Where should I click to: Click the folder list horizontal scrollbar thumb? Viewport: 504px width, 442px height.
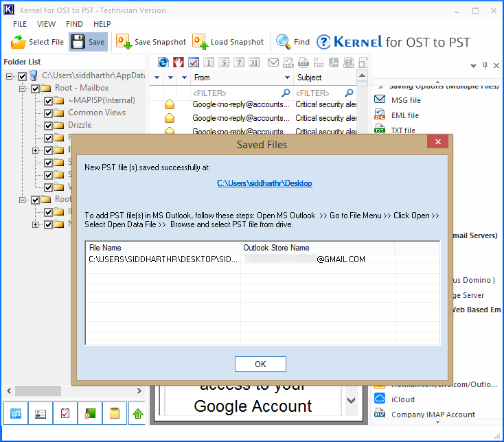(38, 391)
